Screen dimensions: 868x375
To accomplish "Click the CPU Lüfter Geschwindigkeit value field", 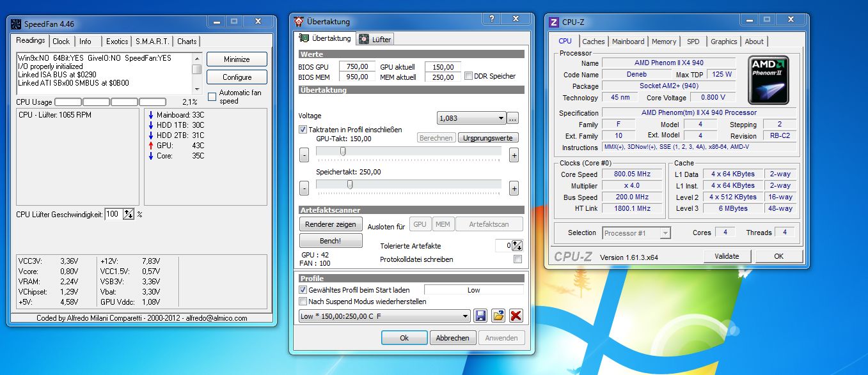I will pos(113,215).
